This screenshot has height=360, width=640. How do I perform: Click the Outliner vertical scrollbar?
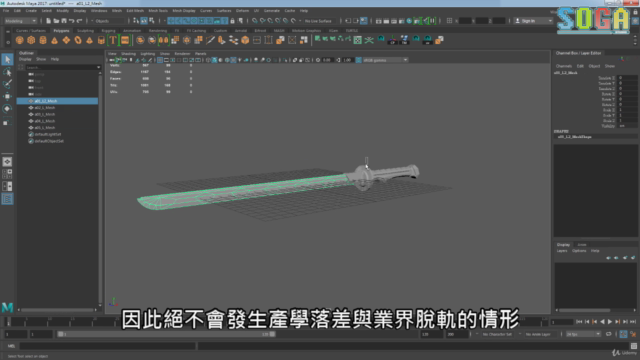coord(100,188)
